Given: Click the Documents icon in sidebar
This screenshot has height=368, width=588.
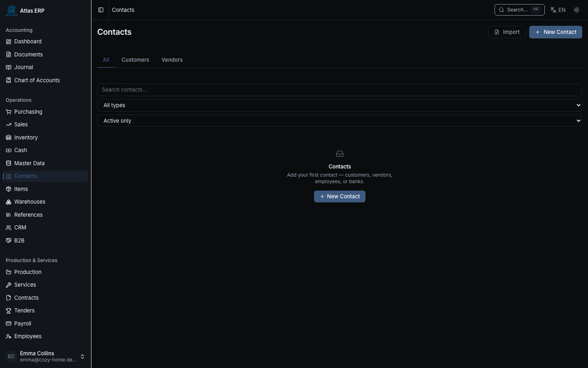Looking at the screenshot, I should click(x=9, y=54).
